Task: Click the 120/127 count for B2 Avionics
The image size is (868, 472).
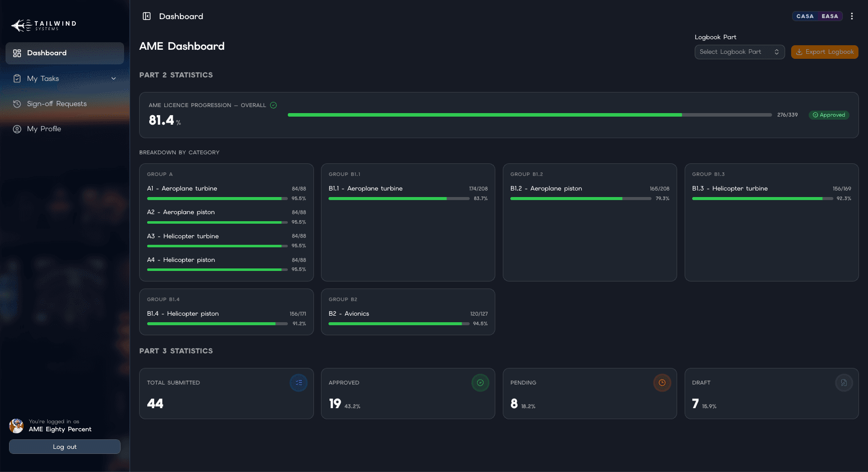Action: tap(479, 314)
